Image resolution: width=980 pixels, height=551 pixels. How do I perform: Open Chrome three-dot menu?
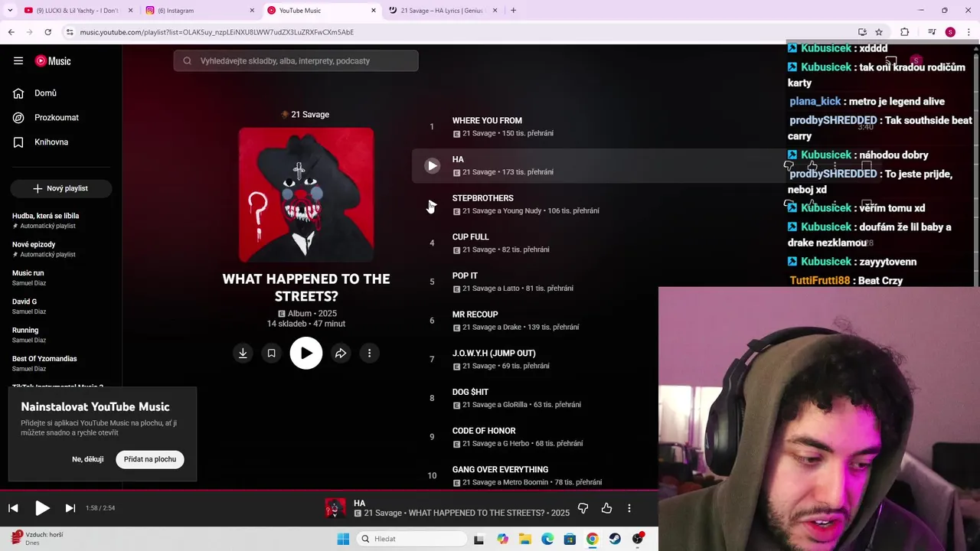(968, 32)
